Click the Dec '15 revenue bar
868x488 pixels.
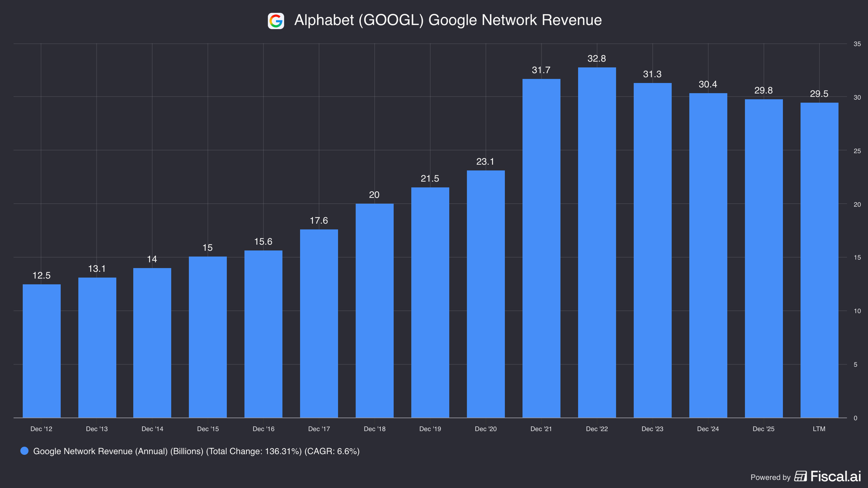pyautogui.click(x=208, y=337)
